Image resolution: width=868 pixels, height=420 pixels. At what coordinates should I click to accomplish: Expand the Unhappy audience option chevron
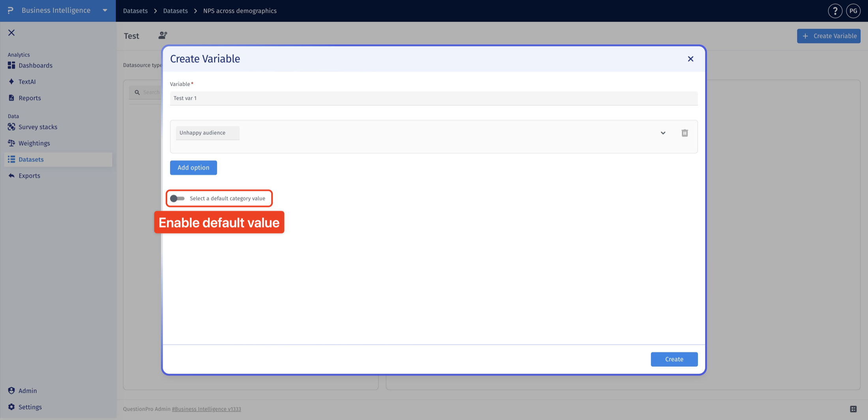(x=663, y=133)
